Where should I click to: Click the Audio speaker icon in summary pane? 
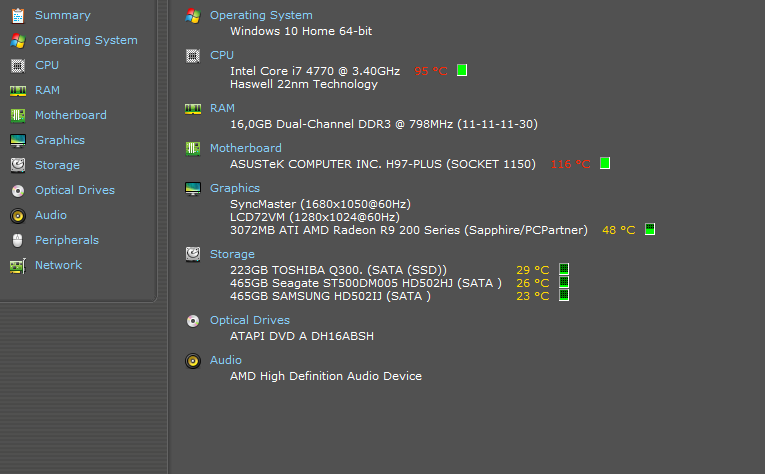pyautogui.click(x=193, y=360)
